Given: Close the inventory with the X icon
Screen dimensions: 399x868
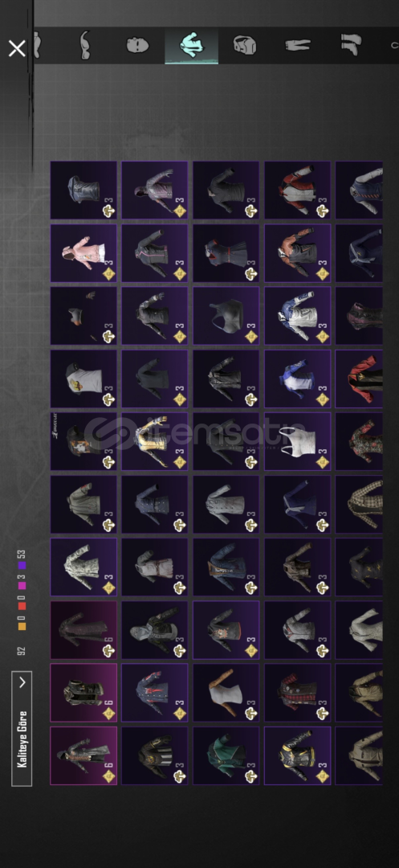Looking at the screenshot, I should click(x=17, y=49).
